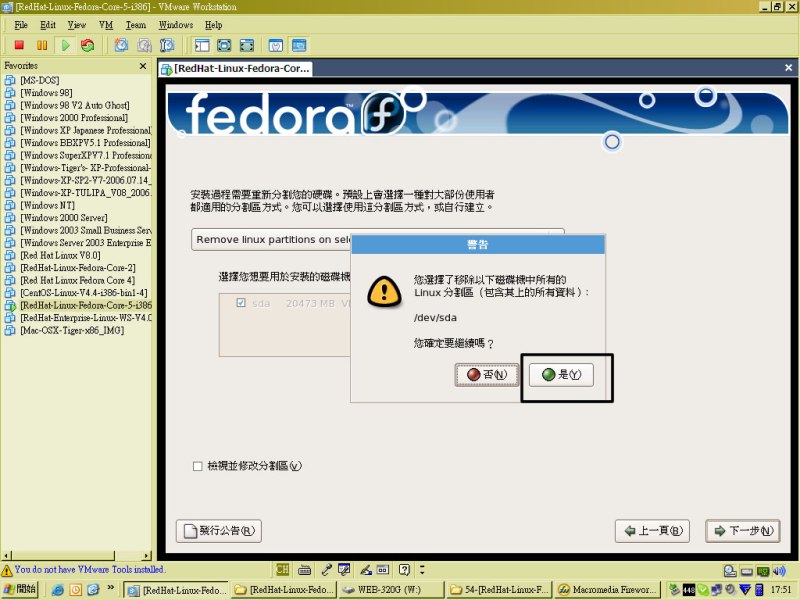Switch to WEB-320G (W:) taskbar window

pos(390,590)
